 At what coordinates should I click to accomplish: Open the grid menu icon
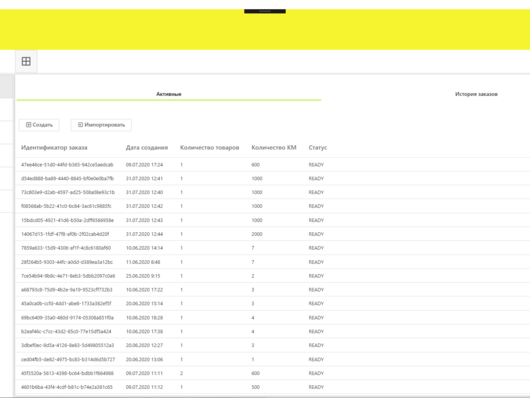click(26, 61)
